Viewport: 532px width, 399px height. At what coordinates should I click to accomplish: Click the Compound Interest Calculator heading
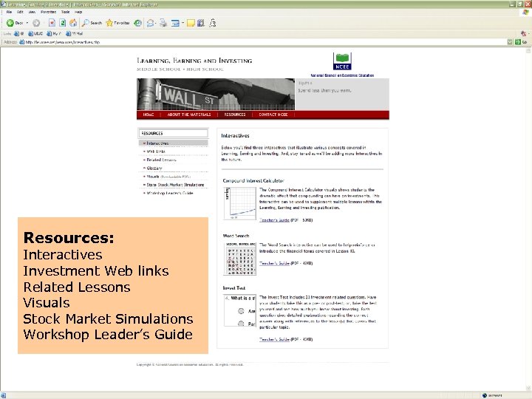pos(253,180)
